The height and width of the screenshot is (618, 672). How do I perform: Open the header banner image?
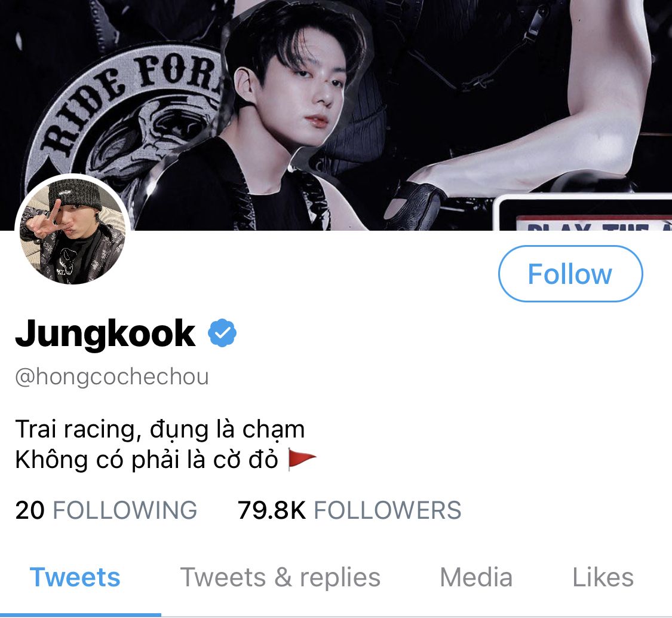[x=336, y=115]
